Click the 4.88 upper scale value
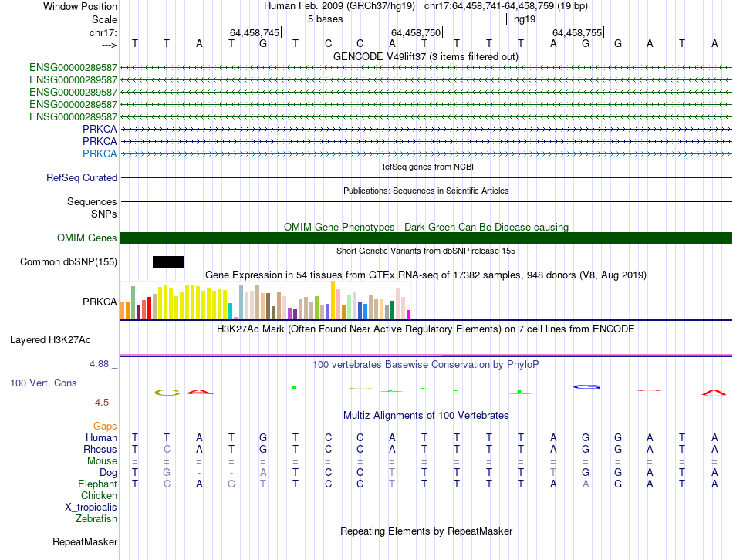 tap(99, 363)
